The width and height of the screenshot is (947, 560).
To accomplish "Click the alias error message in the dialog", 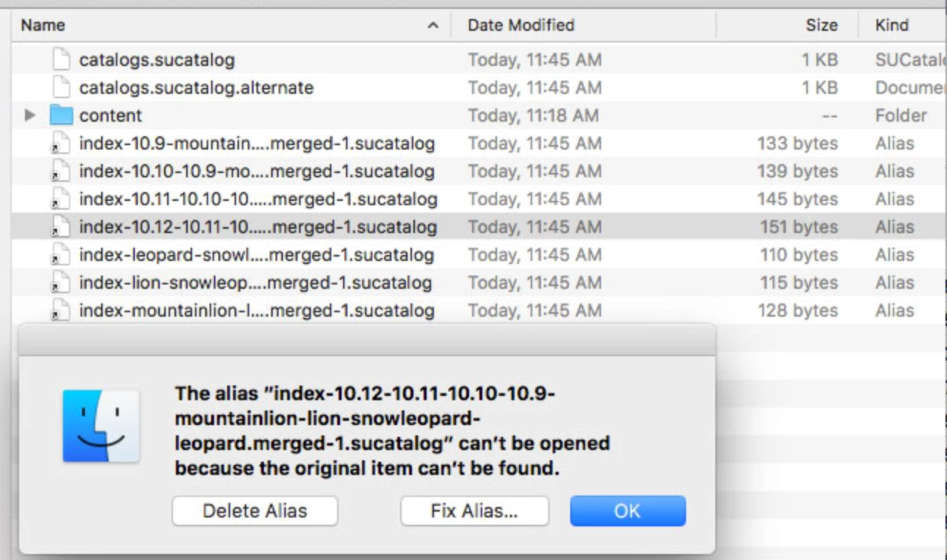I will (392, 431).
